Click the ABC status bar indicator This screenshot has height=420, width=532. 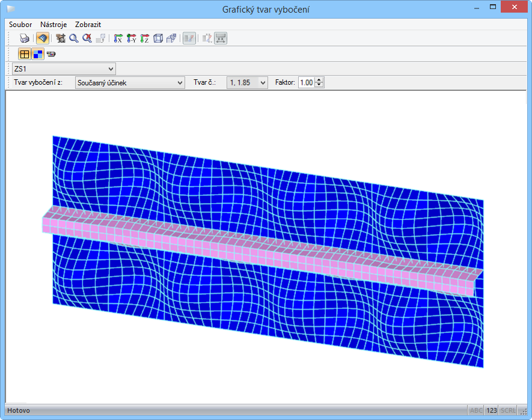point(476,410)
